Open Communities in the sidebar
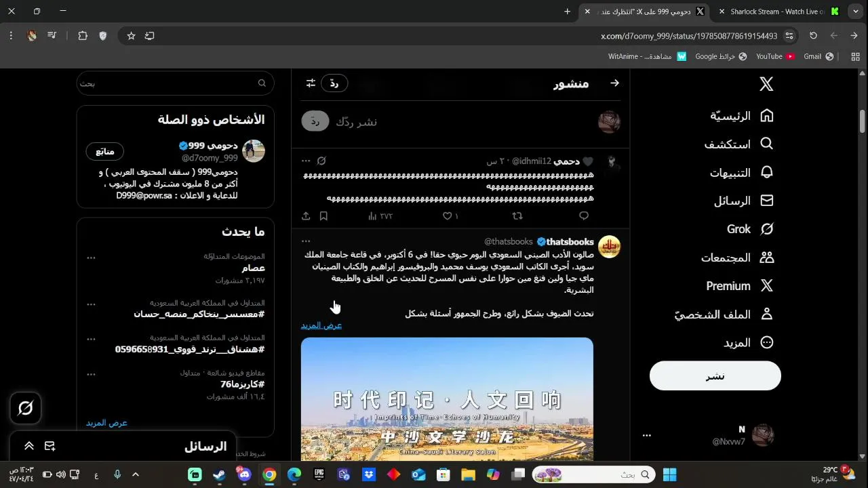The height and width of the screenshot is (488, 868). [737, 258]
